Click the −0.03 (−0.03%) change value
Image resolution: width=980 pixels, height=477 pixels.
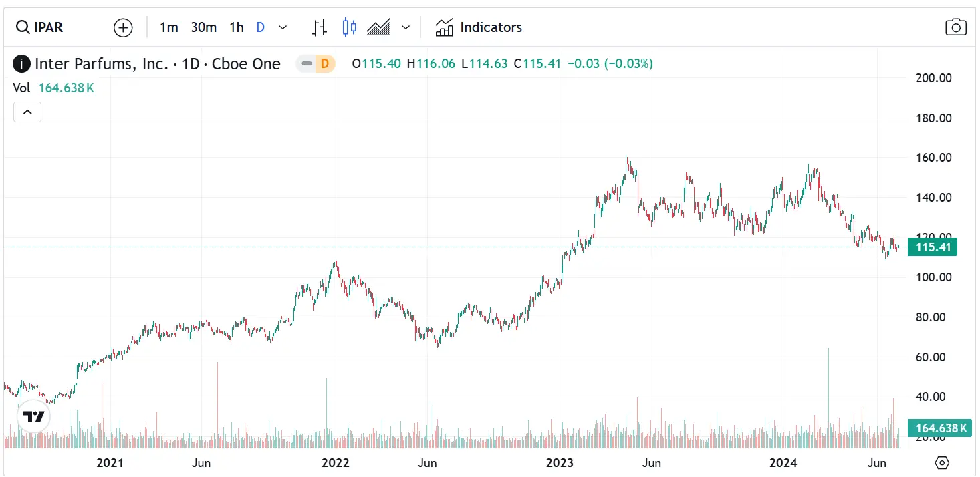tap(610, 64)
